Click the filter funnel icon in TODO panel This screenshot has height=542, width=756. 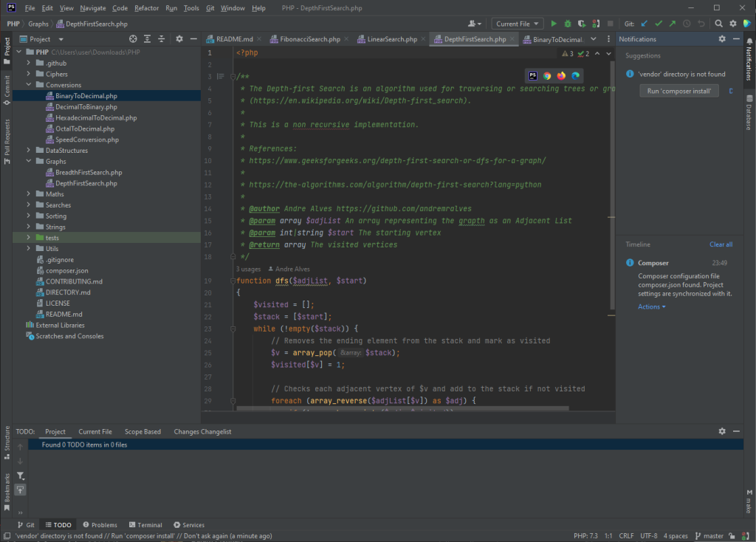(20, 476)
